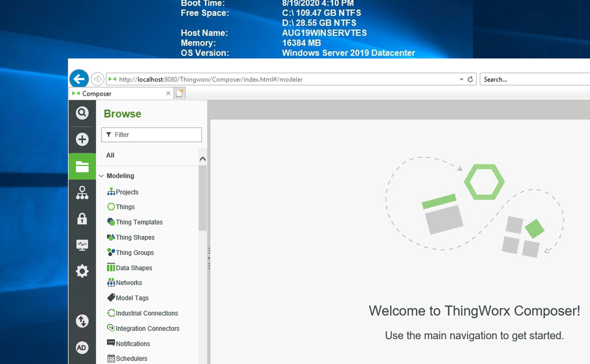Open Thing Templates in Browse tree
The width and height of the screenshot is (590, 364).
pyautogui.click(x=139, y=222)
